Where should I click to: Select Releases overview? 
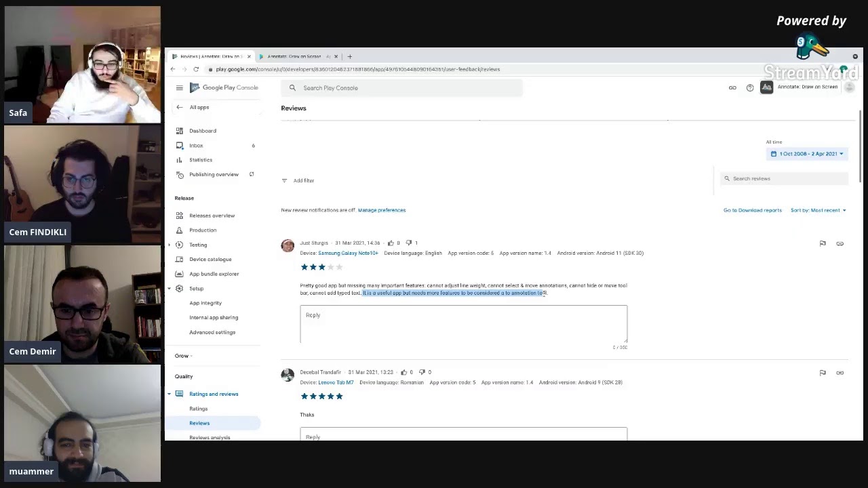coord(212,216)
